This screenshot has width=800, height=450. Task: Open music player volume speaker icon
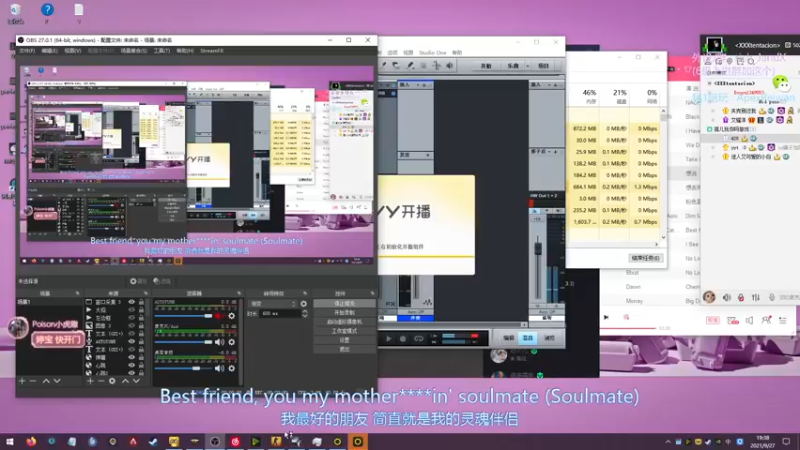749,320
